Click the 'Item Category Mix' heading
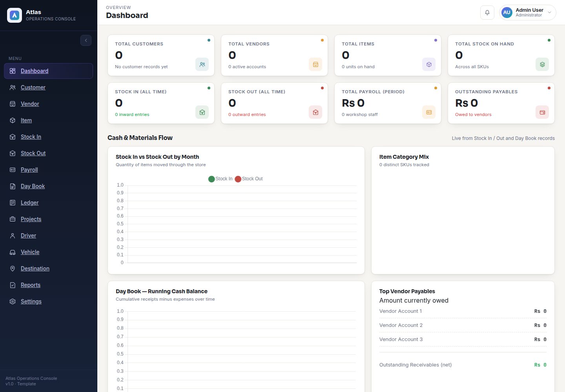Screen dimensions: 565x392 404,157
